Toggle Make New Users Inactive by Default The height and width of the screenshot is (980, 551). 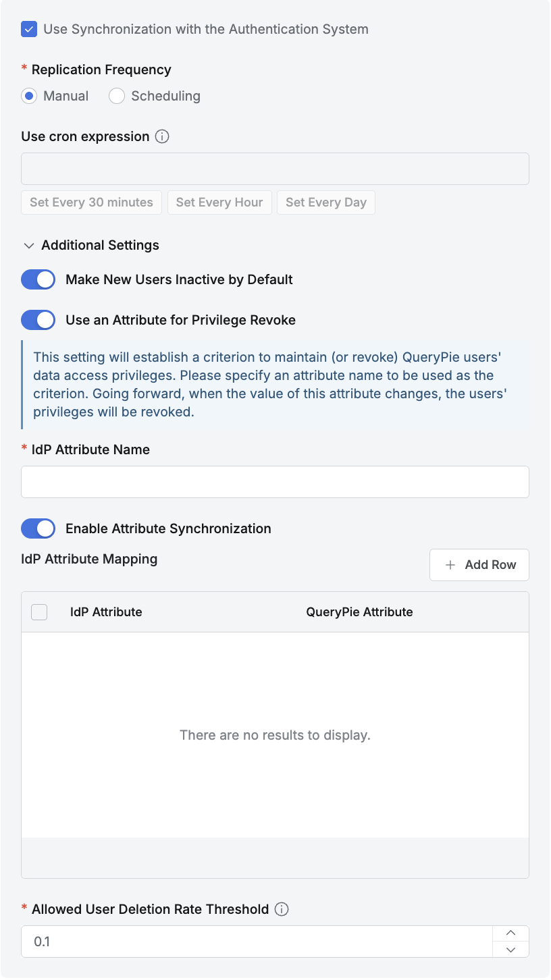(x=38, y=279)
